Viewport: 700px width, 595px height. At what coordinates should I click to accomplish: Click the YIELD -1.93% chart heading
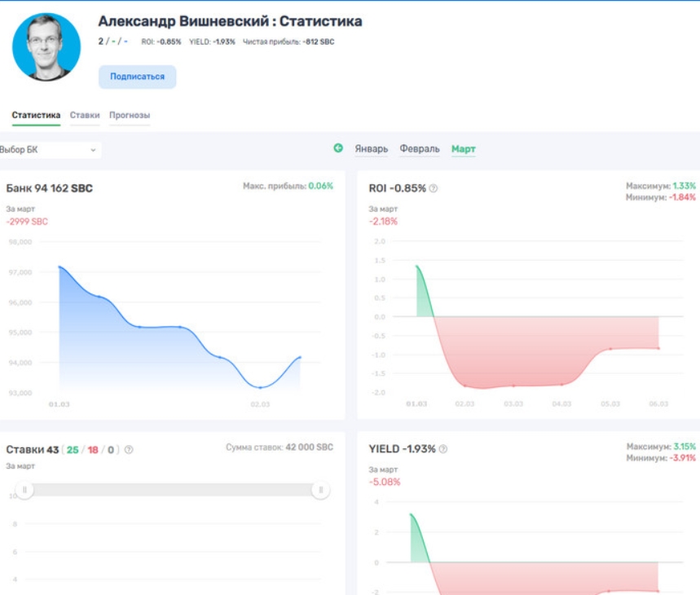(x=403, y=449)
